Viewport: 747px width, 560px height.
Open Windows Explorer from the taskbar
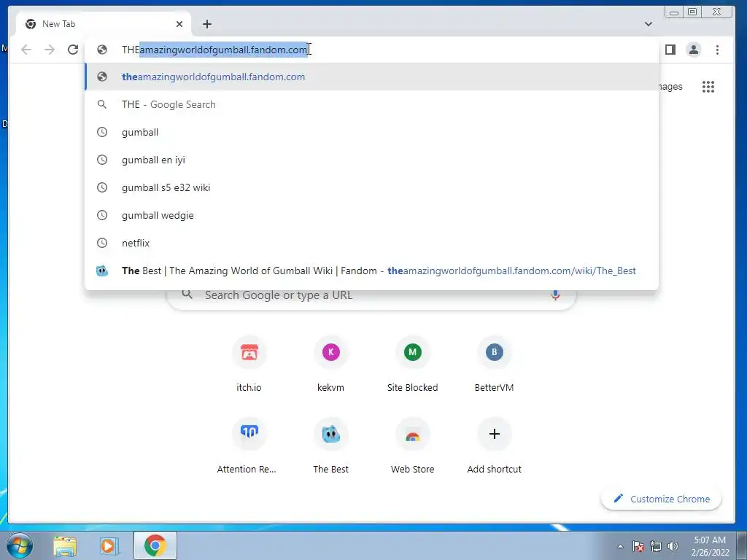tap(65, 545)
